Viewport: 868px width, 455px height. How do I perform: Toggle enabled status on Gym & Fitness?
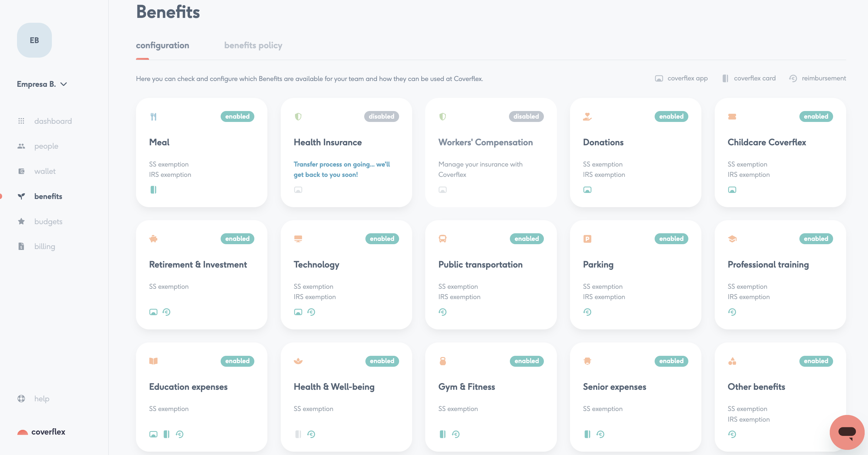pos(527,361)
